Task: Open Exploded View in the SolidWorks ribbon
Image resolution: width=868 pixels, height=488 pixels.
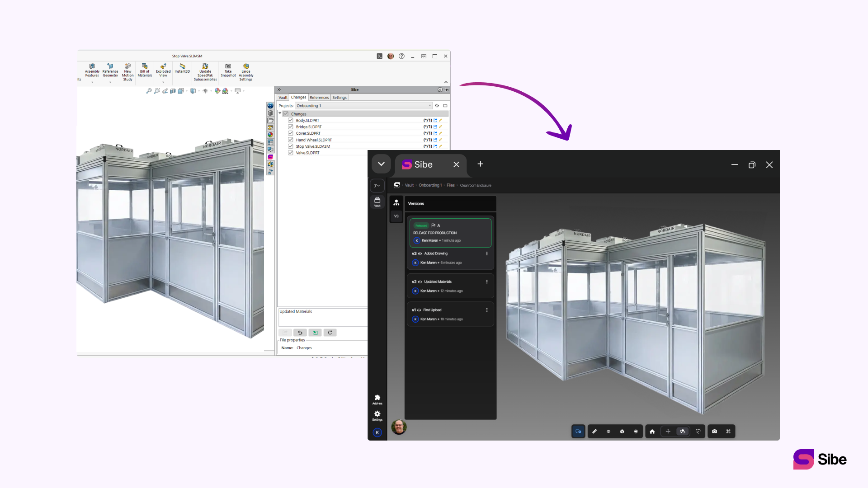Action: pos(163,70)
